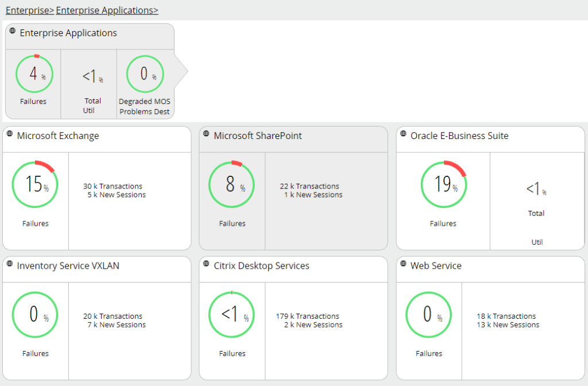Image resolution: width=588 pixels, height=386 pixels.
Task: Select the Microsoft SharePoint 8% failures gauge
Action: tap(231, 184)
